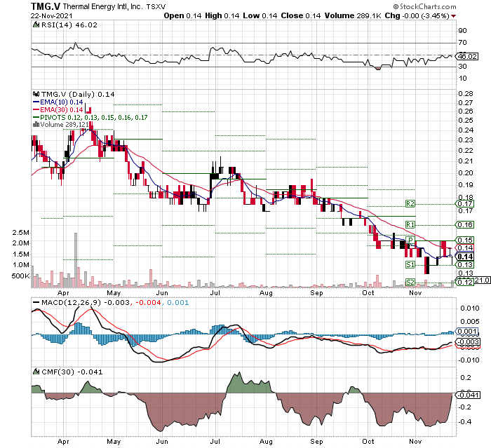Click the High 0.14 value
491x448 pixels.
pyautogui.click(x=222, y=15)
